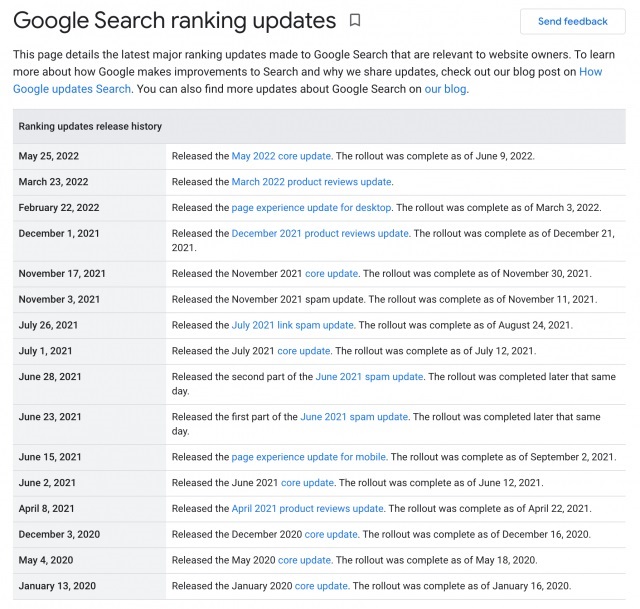Open the How Google updates Search link
Image resolution: width=640 pixels, height=609 pixels.
click(x=72, y=89)
